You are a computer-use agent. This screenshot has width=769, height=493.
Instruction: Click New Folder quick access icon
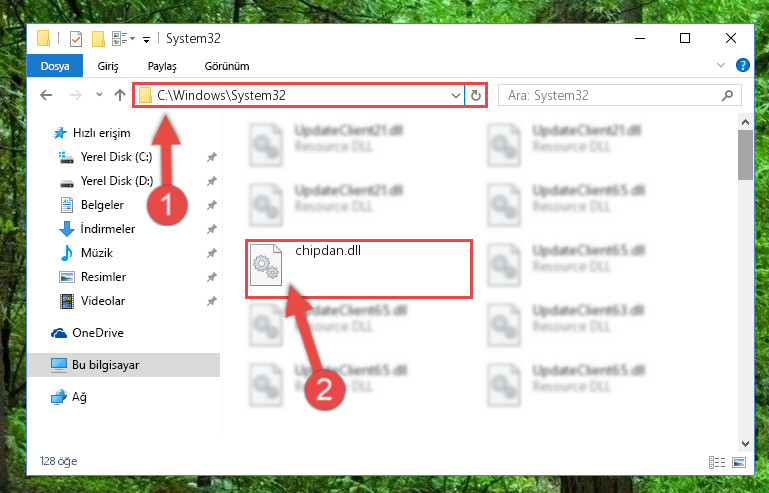(99, 38)
